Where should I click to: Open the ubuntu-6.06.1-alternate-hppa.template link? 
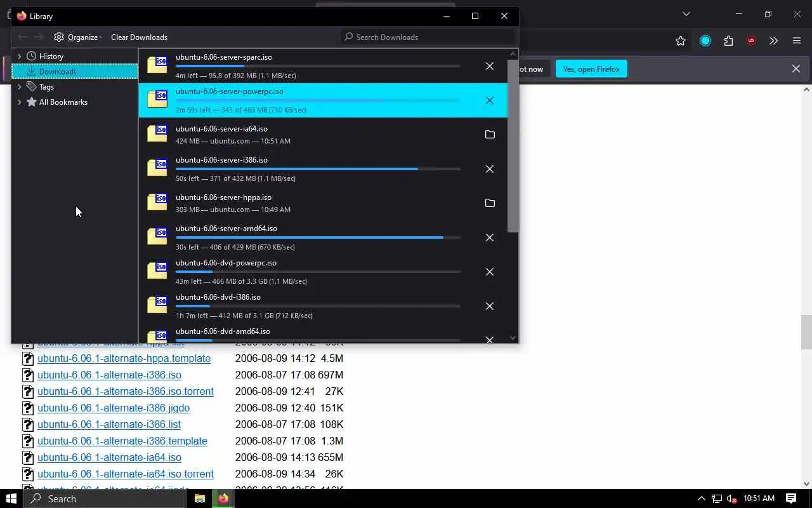pos(124,358)
